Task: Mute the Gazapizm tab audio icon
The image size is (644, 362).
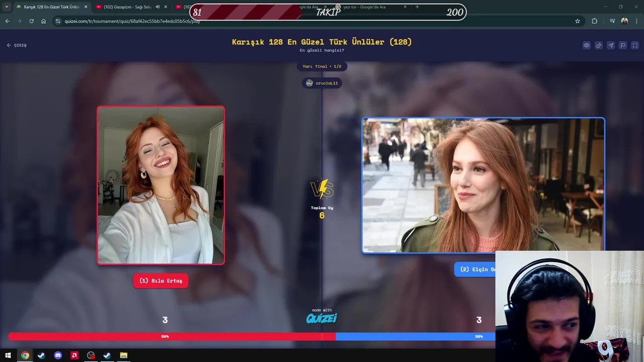Action: (x=157, y=7)
